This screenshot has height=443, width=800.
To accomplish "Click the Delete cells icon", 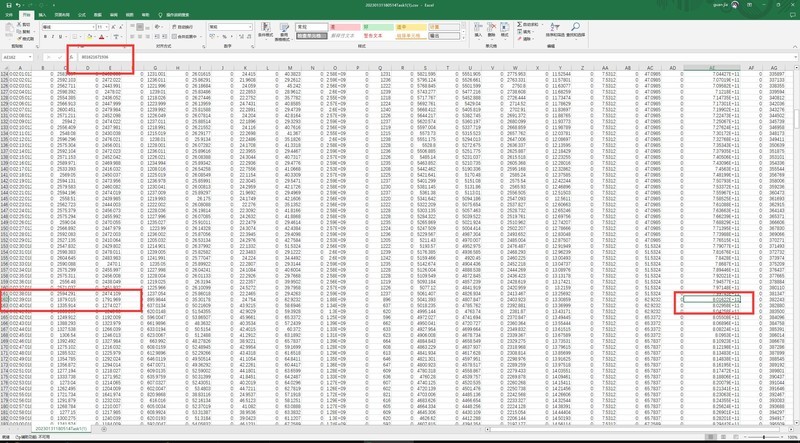I will (x=492, y=29).
